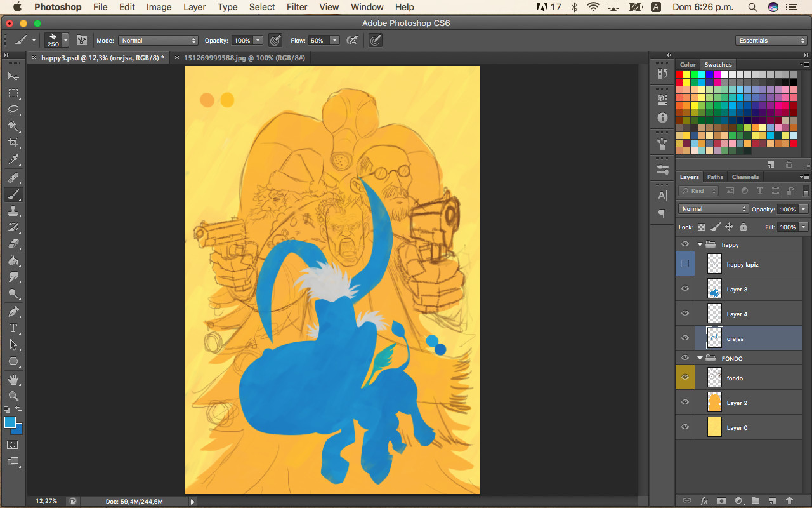Select the Path Selection tool
Viewport: 812px width, 508px height.
(x=13, y=345)
